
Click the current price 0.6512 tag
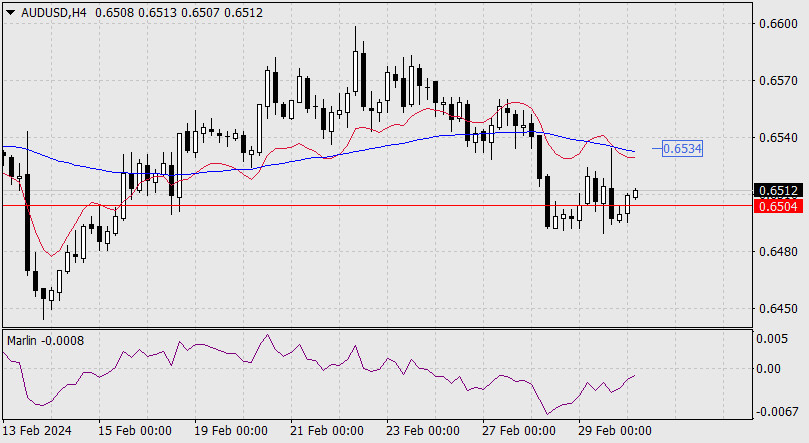click(778, 191)
